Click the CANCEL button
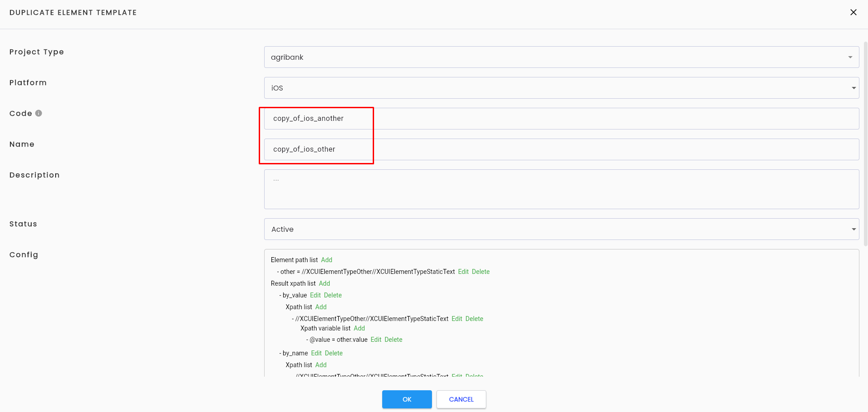 point(461,399)
